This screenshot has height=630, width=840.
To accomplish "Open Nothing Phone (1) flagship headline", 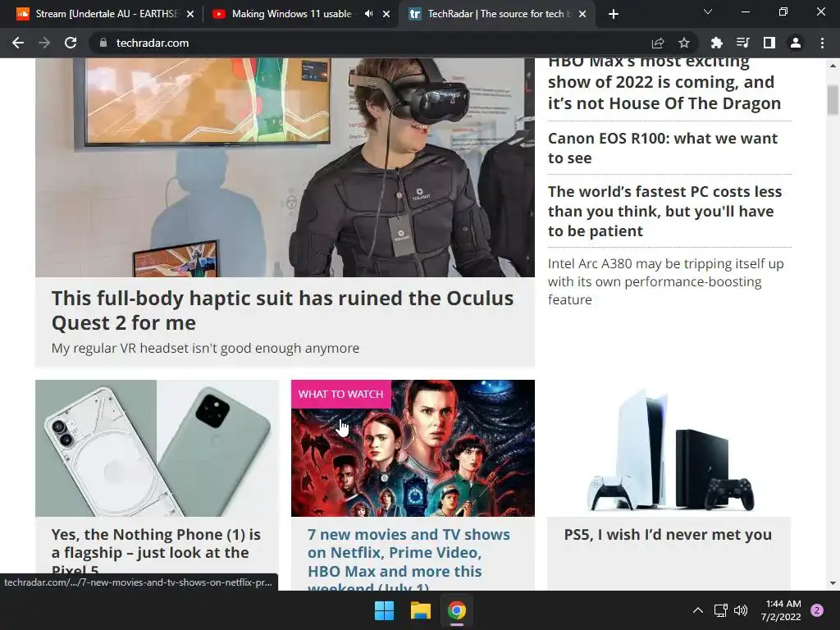I will (x=156, y=552).
